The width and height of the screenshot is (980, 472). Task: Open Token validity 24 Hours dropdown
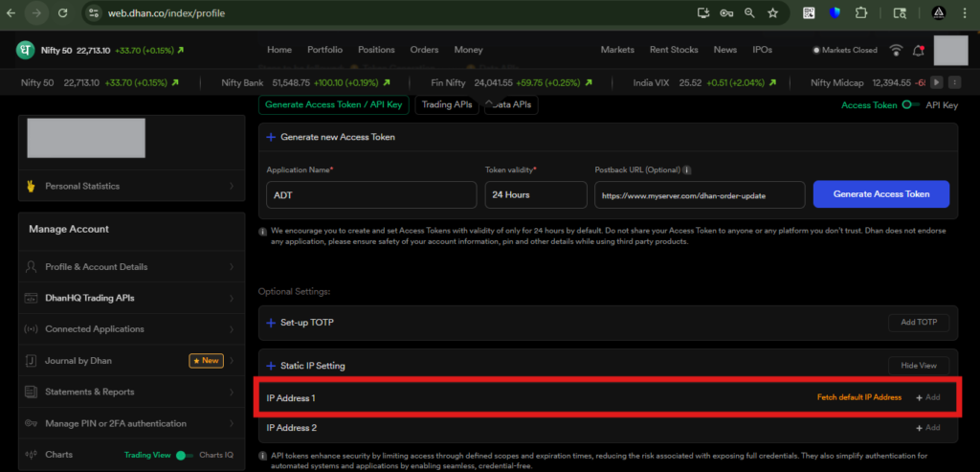pyautogui.click(x=535, y=194)
